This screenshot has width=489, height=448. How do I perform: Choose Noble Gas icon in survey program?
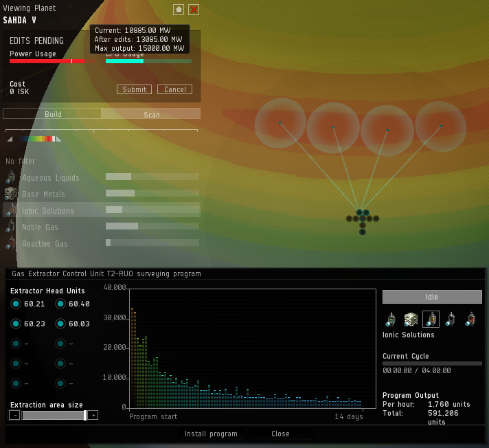tap(451, 319)
